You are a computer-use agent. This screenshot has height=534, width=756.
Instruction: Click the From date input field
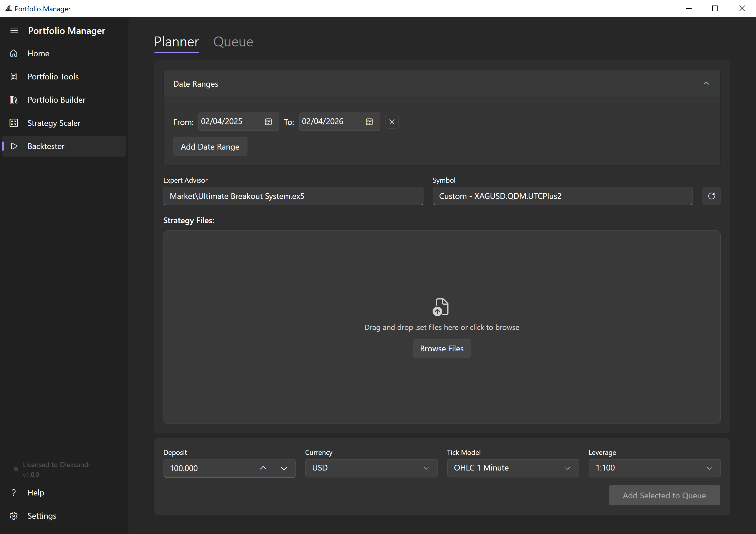click(x=238, y=122)
